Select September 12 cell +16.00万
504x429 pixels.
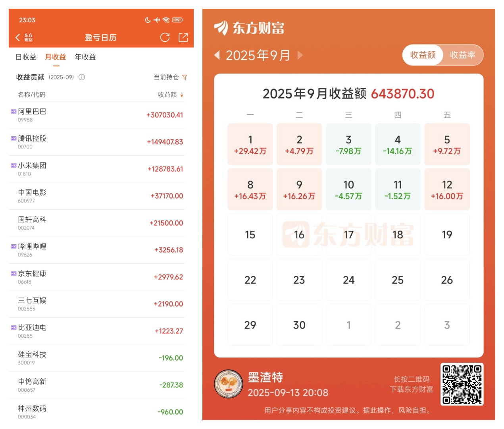point(447,189)
